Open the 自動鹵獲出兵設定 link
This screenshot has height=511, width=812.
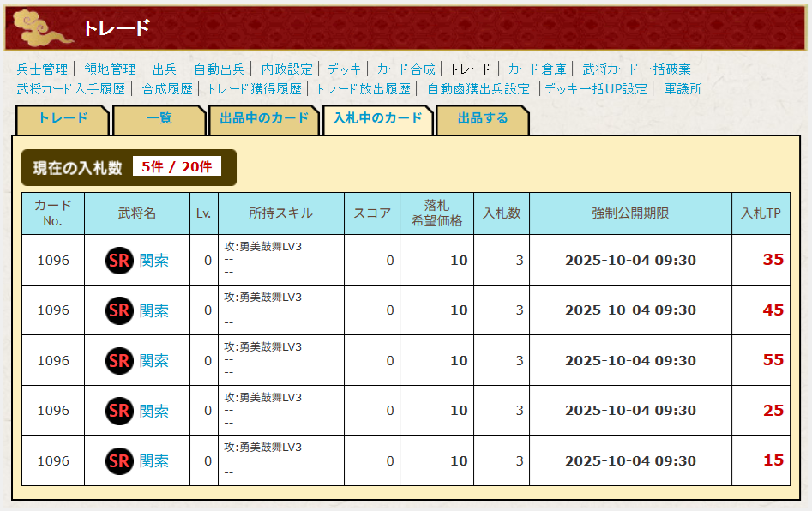point(478,89)
